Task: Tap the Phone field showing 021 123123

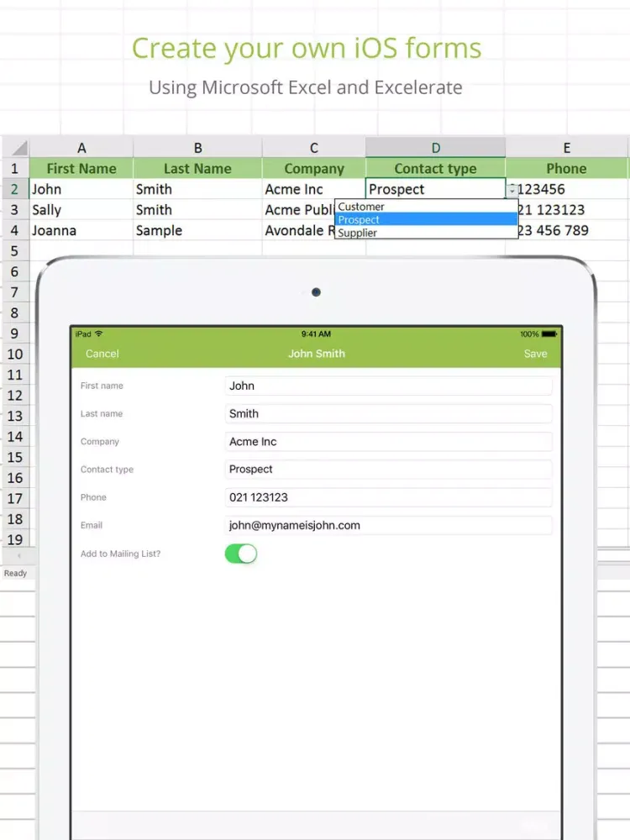Action: (x=388, y=497)
